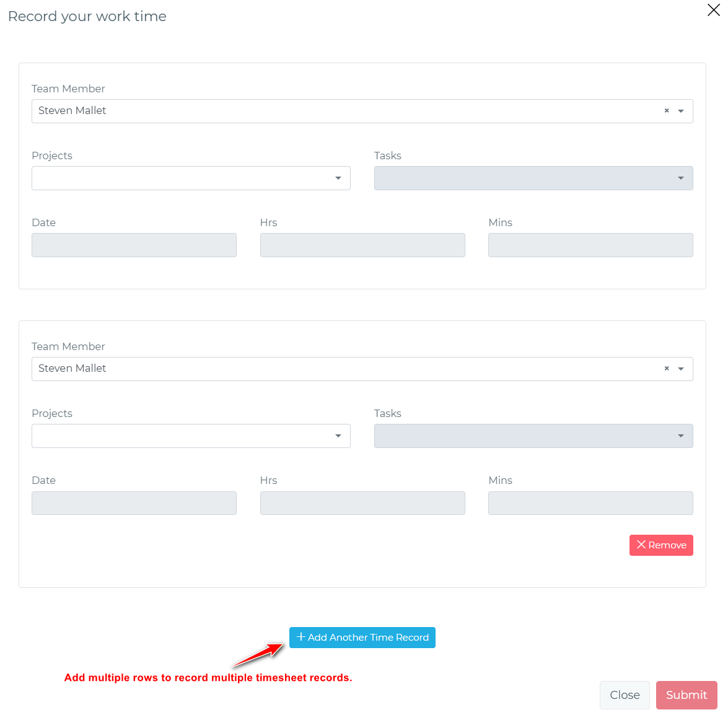Click the second record's Hrs field

coord(362,503)
